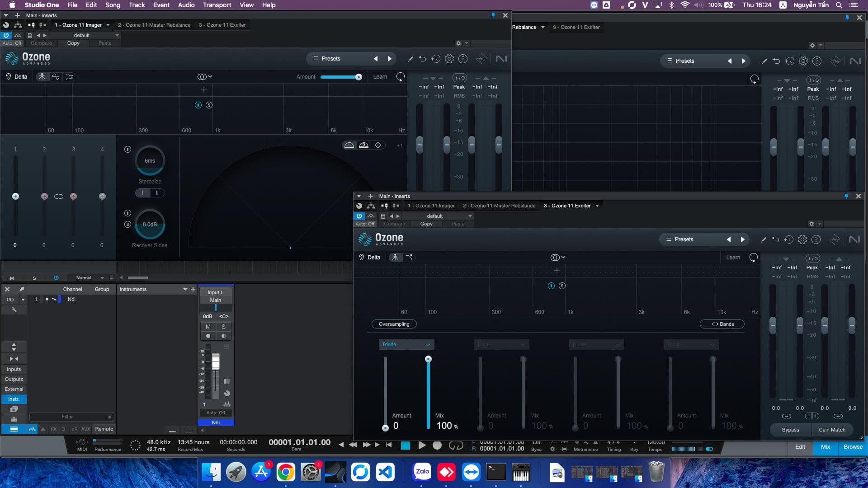Screen dimensions: 868x488
Task: Click the 6ms Stereoize knob
Action: point(150,161)
